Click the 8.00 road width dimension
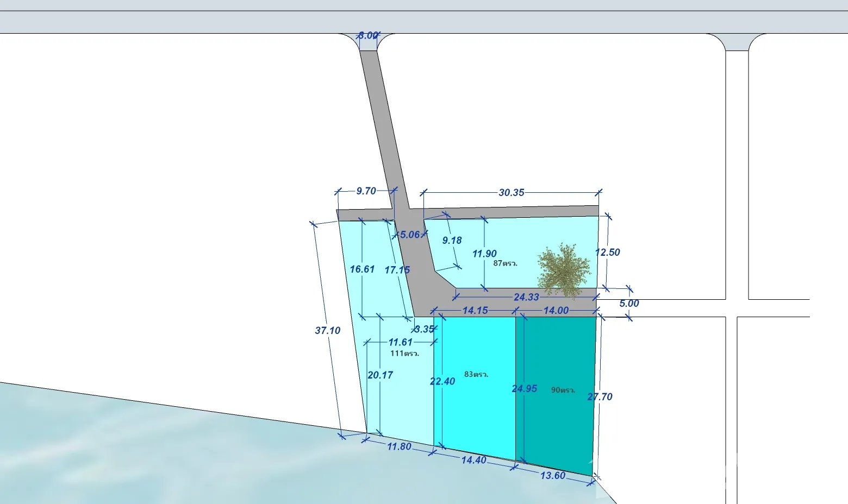 pyautogui.click(x=368, y=35)
